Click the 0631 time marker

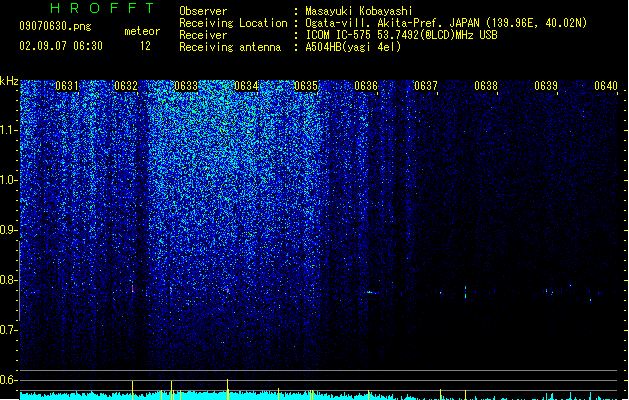(x=67, y=86)
